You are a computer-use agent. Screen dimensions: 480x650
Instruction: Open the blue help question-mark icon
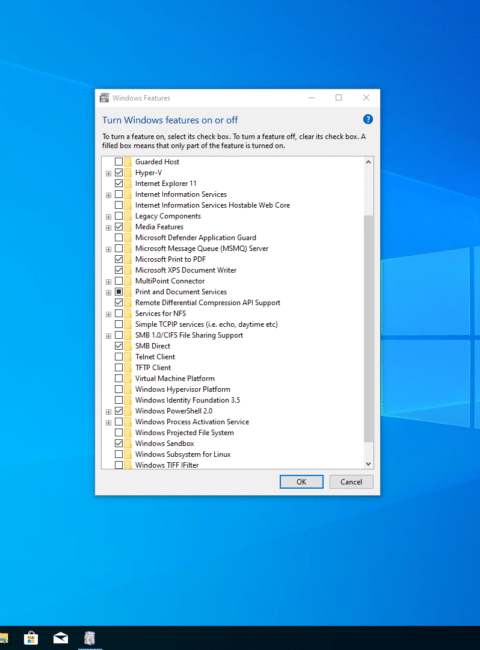click(368, 119)
